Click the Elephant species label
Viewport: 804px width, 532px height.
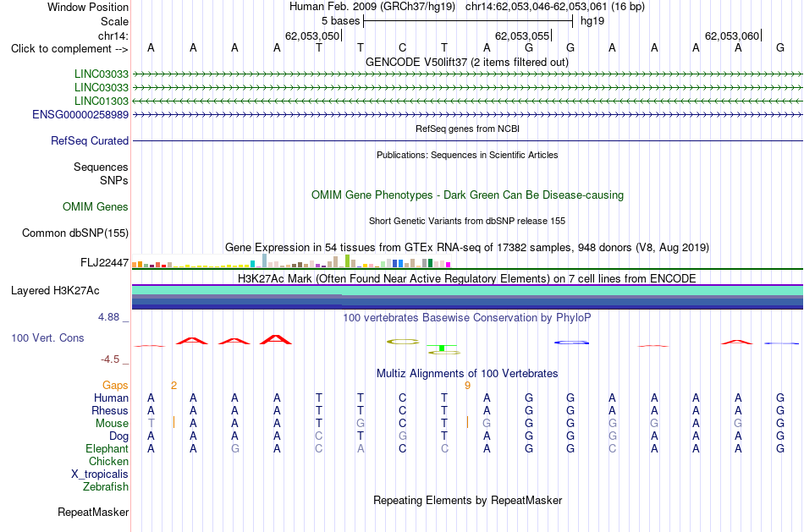(107, 448)
